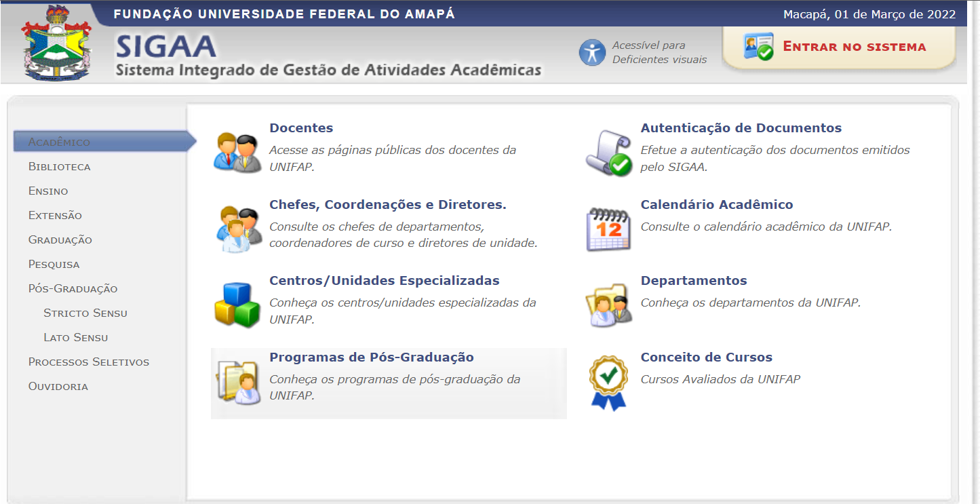Select Extensão in the sidebar menu
980x504 pixels.
pos(55,216)
